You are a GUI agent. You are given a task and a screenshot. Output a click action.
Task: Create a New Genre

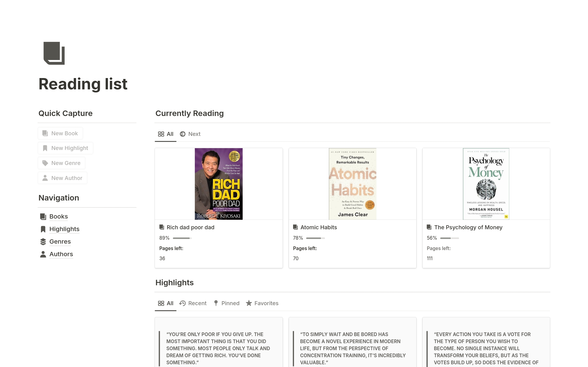click(x=62, y=163)
